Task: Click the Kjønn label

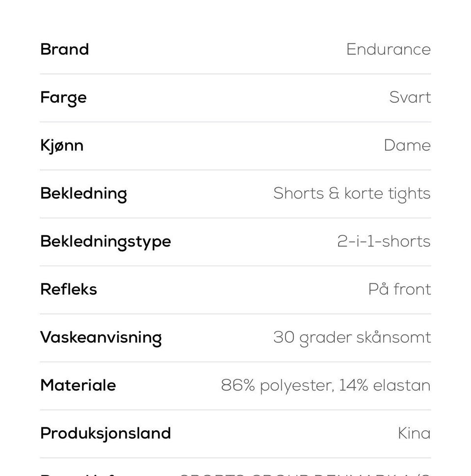Action: (x=62, y=146)
